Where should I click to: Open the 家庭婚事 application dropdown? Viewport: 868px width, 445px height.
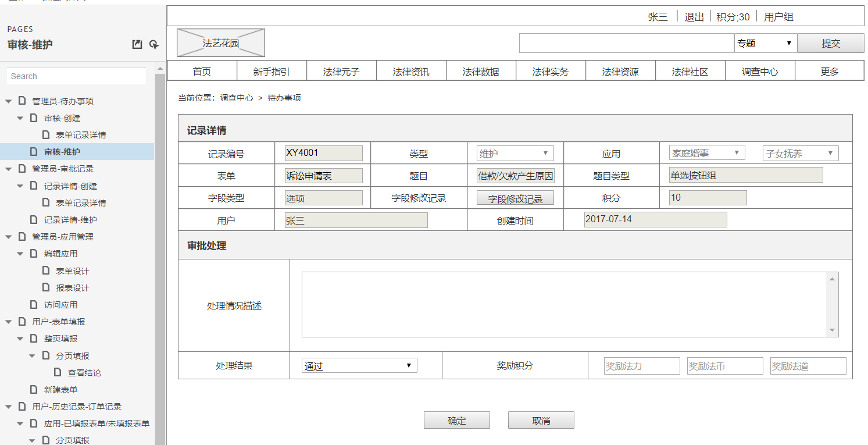707,153
